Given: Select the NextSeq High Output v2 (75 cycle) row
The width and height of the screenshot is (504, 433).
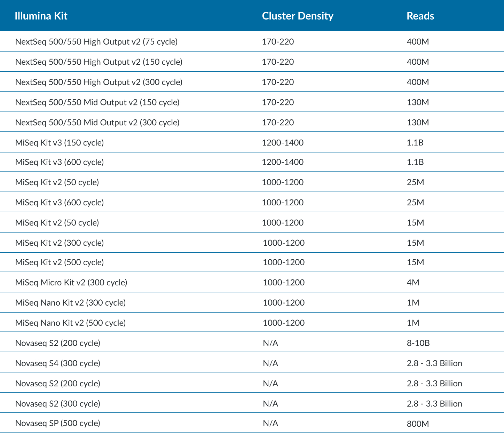Looking at the screenshot, I should coord(96,42).
